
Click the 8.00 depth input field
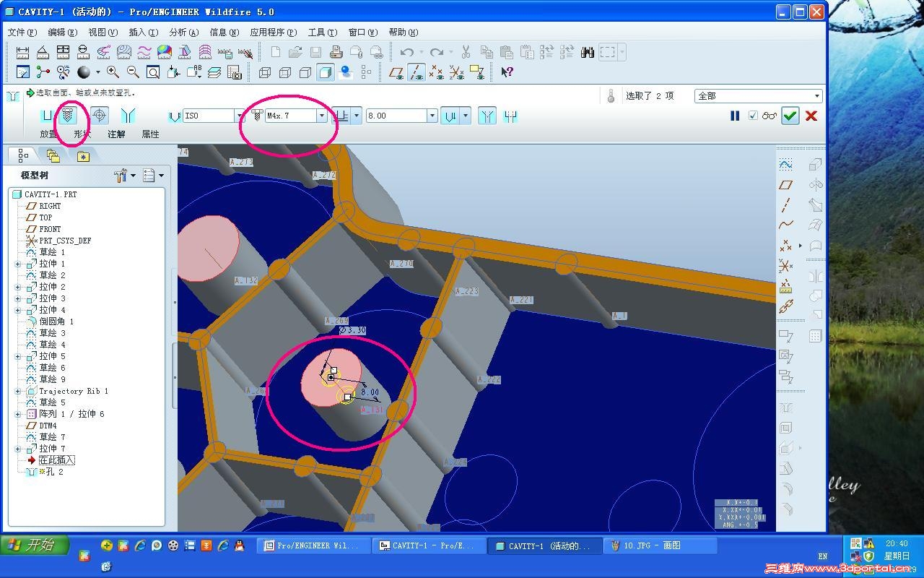[x=396, y=116]
